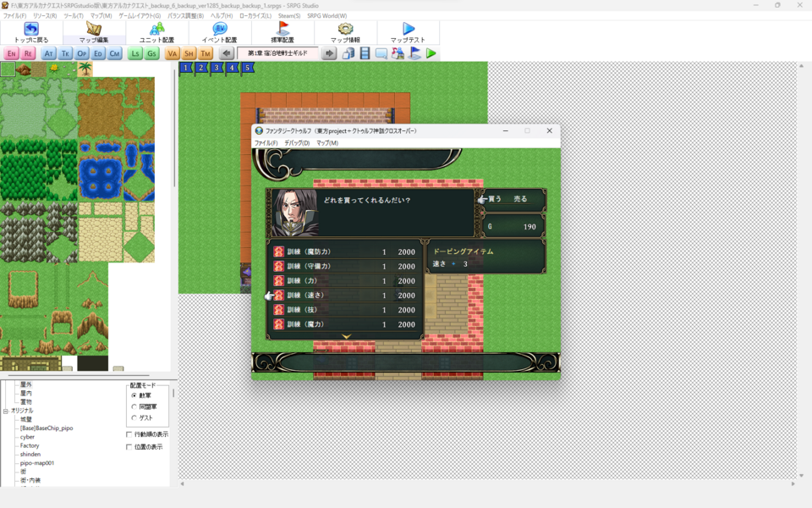Image resolution: width=812 pixels, height=508 pixels.
Task: Open デバッグ(D) menu in game window
Action: (297, 143)
